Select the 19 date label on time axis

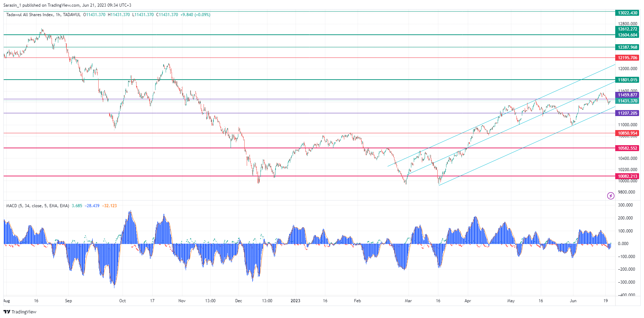pyautogui.click(x=606, y=301)
